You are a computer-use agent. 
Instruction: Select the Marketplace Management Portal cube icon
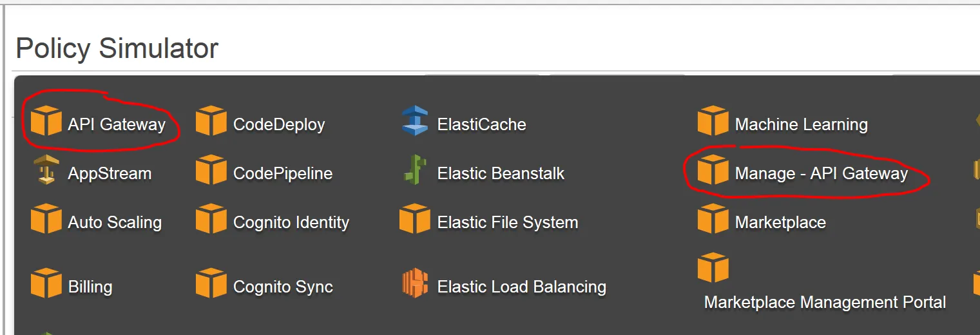713,267
